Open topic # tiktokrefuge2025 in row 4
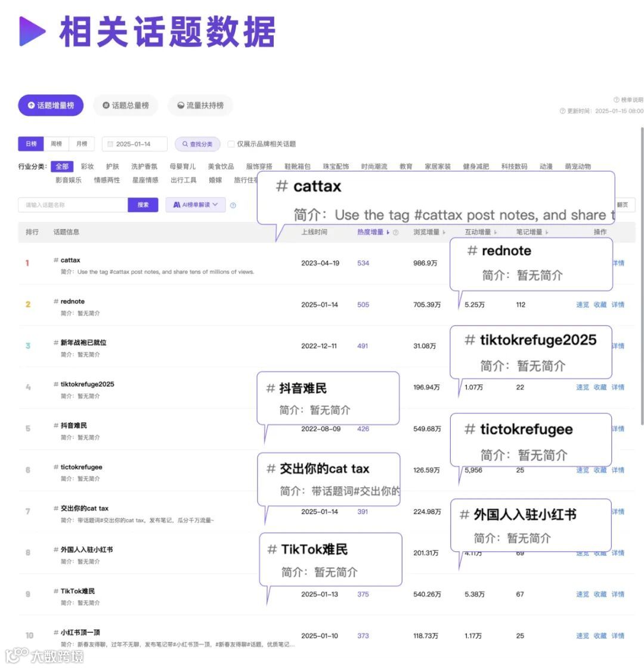 (x=84, y=384)
